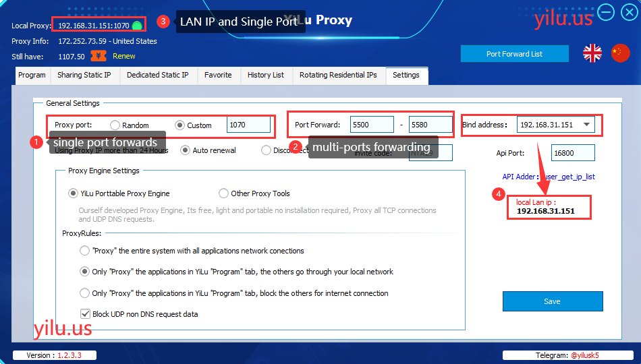
Task: Select rule letting others use local network
Action: click(x=84, y=272)
